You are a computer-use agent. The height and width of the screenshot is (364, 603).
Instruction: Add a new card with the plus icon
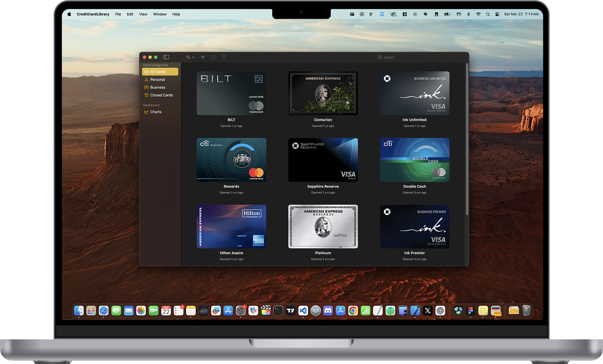coord(203,57)
